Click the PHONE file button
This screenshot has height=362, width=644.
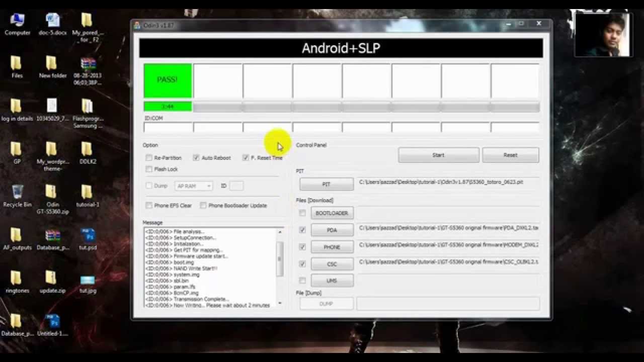[x=332, y=247]
